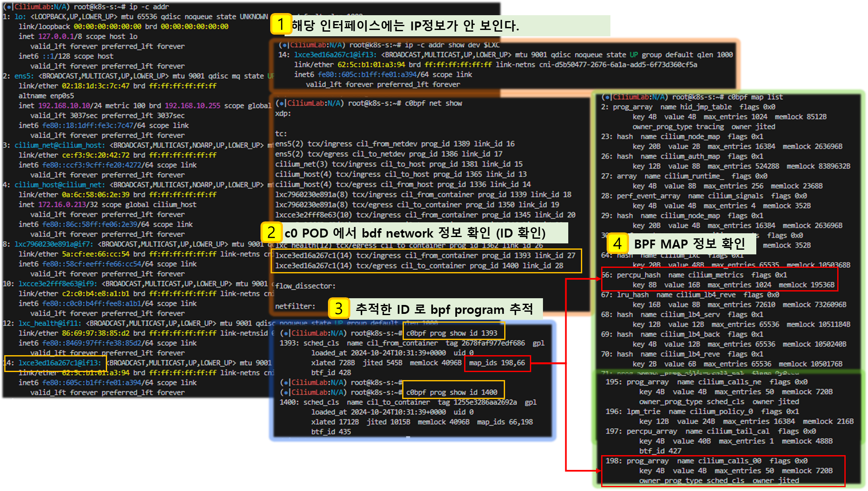The height and width of the screenshot is (491, 868).
Task: Click the 'c0 POD 에서 bdf network 정보 확인' caption
Action: pyautogui.click(x=415, y=233)
